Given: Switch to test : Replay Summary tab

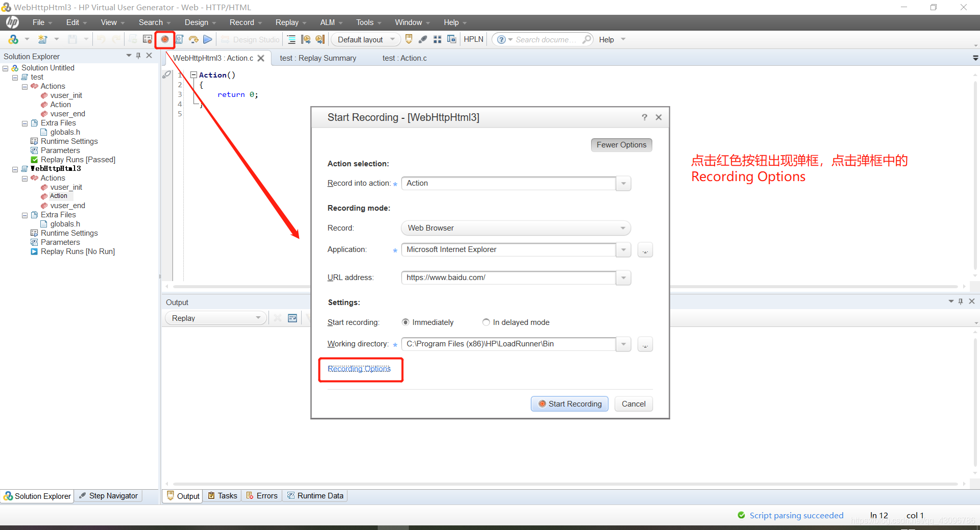Looking at the screenshot, I should (318, 58).
